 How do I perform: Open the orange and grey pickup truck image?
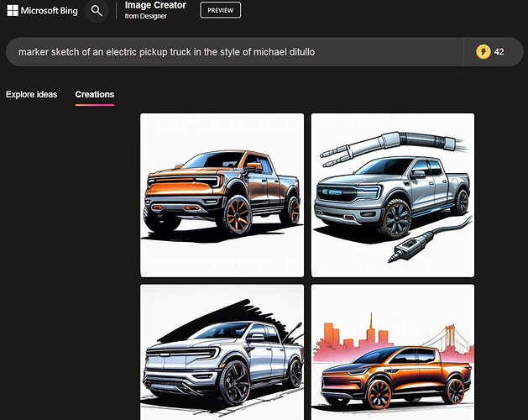222,195
